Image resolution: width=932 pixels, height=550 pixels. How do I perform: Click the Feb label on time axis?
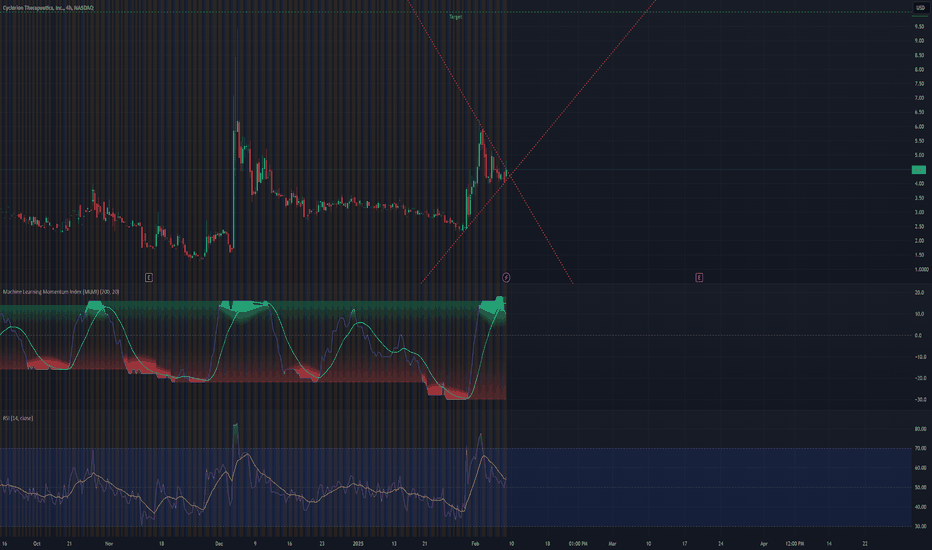click(x=475, y=543)
